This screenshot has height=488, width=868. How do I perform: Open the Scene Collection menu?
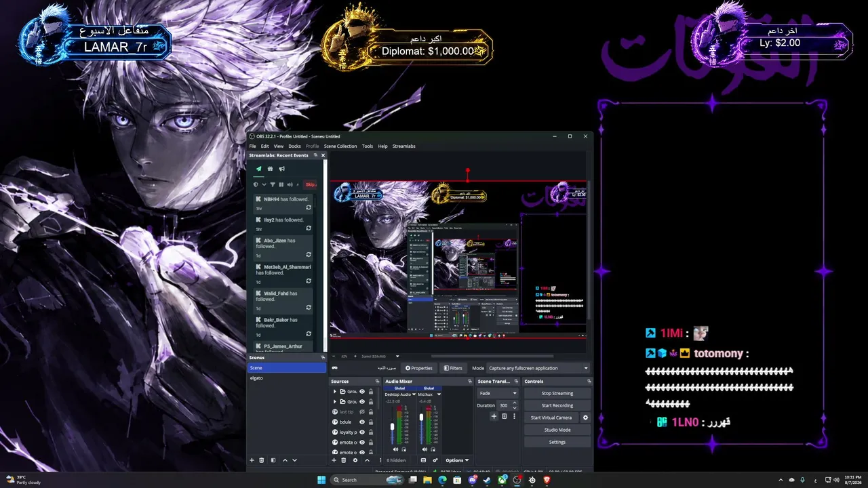click(x=340, y=146)
